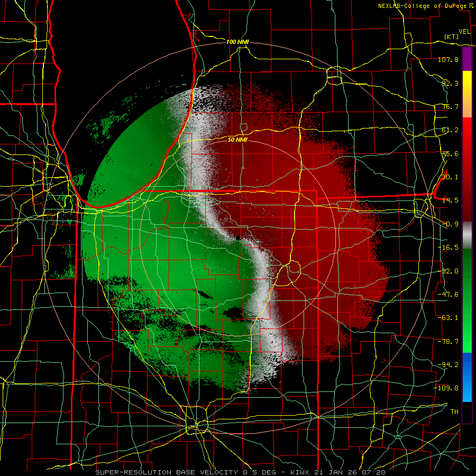Click the VEL legend title
This screenshot has width=476, height=476.
[464, 32]
